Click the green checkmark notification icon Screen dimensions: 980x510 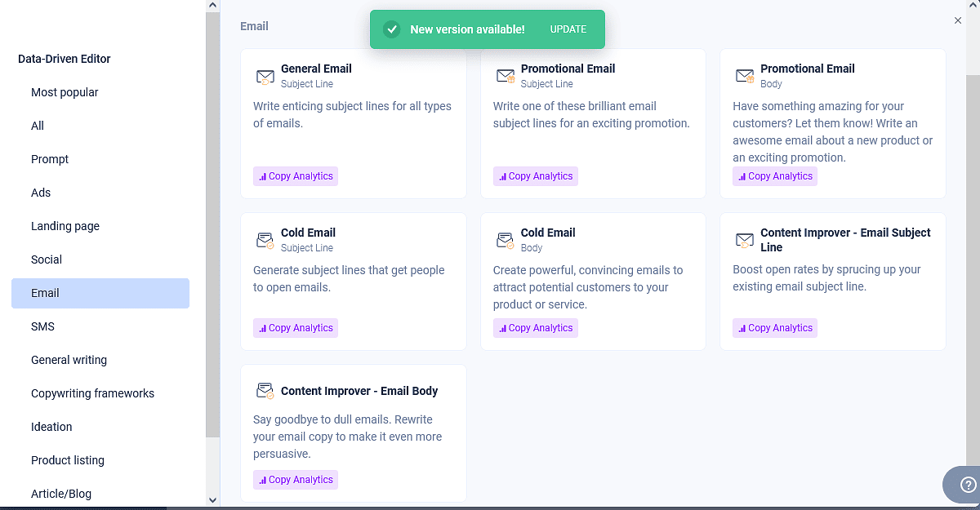392,29
